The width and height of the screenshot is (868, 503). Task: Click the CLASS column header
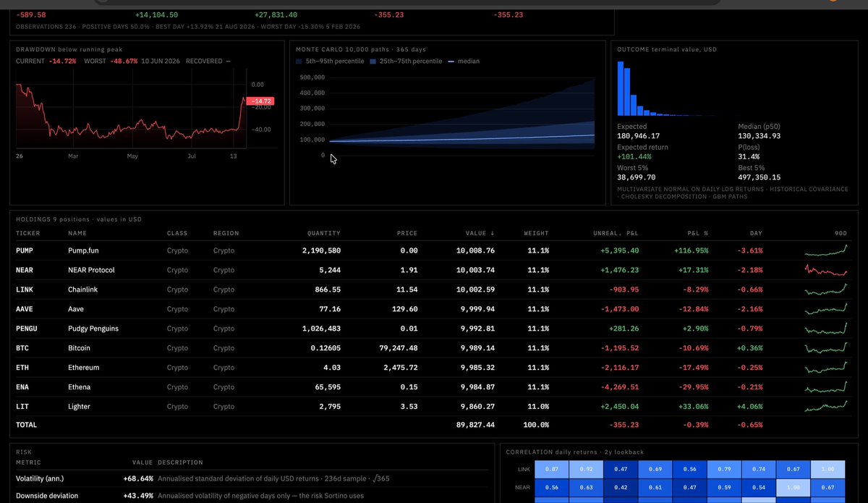(177, 233)
